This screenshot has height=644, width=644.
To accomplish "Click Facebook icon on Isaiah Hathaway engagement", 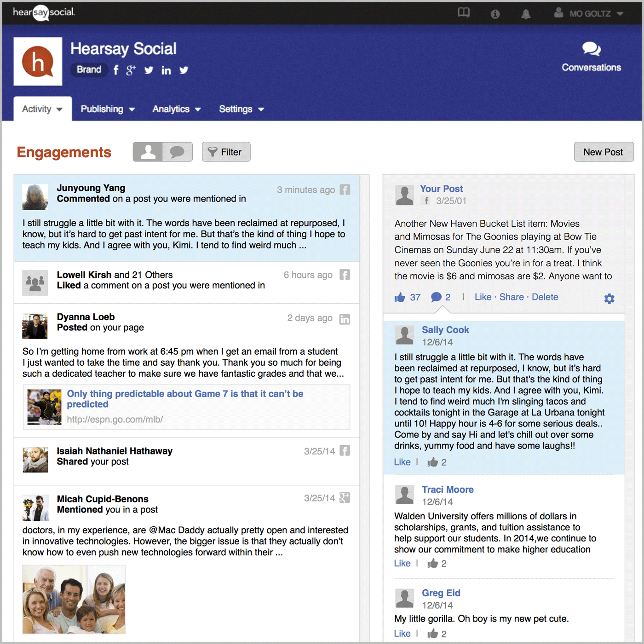I will (x=345, y=450).
